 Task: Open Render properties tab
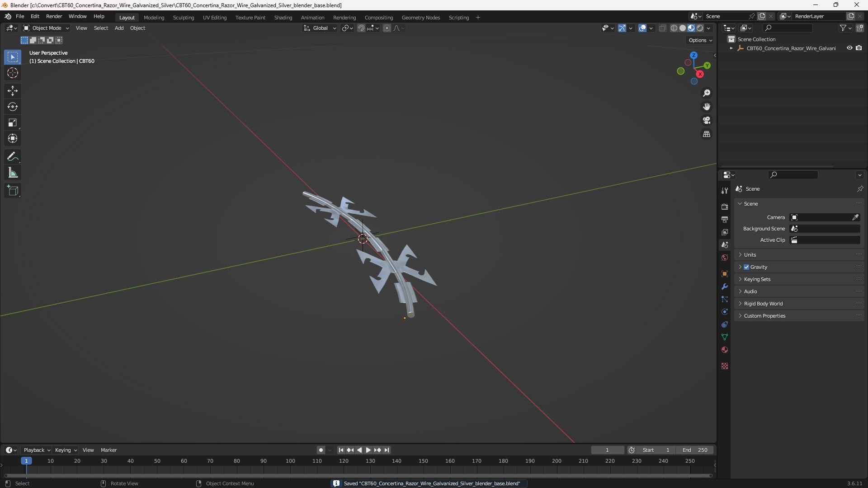pyautogui.click(x=725, y=206)
